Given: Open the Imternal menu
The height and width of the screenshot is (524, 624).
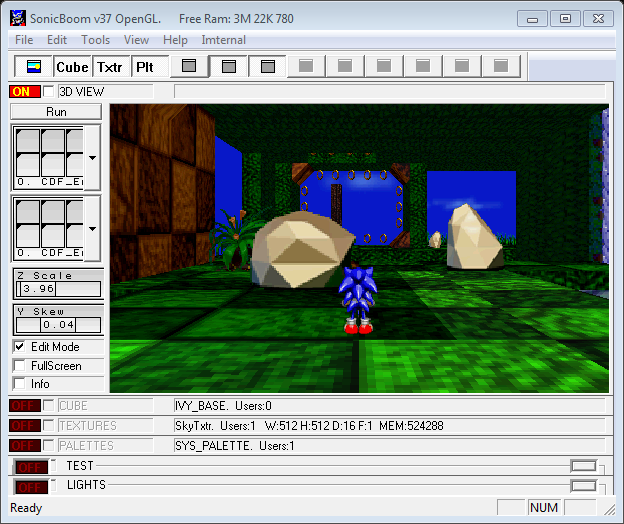Looking at the screenshot, I should (224, 40).
